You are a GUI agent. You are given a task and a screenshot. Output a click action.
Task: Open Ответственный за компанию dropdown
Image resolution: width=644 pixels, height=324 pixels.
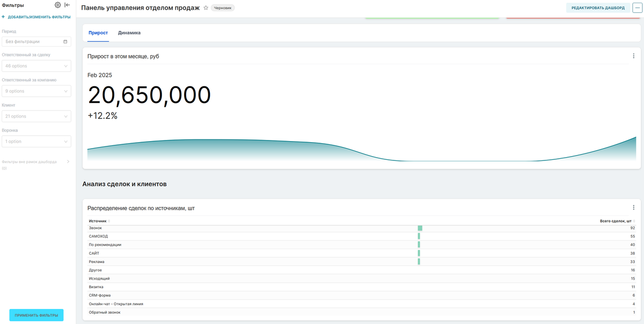tap(36, 91)
